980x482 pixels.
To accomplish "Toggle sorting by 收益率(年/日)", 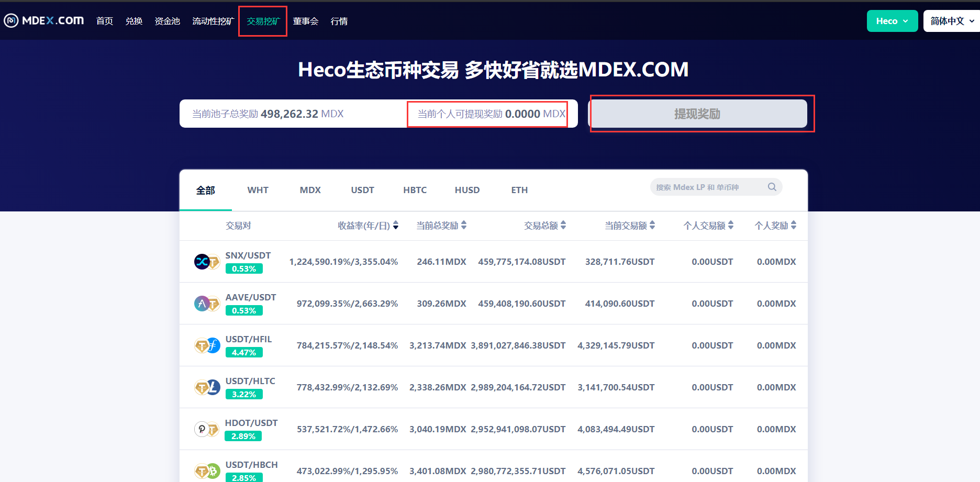I will click(396, 225).
